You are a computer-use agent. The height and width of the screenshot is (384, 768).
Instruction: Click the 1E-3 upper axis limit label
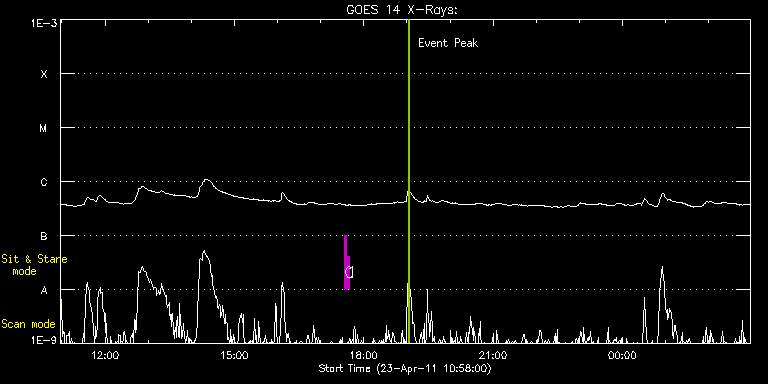coord(43,22)
